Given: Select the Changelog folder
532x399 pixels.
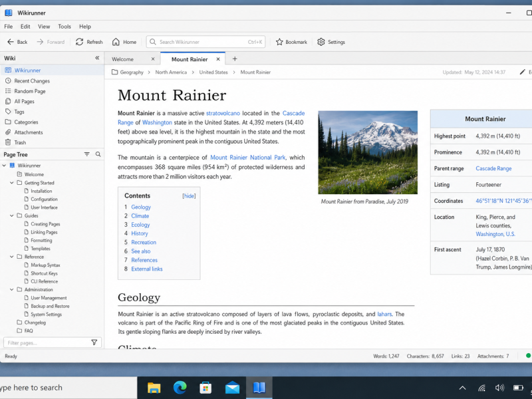Looking at the screenshot, I should pos(31,323).
